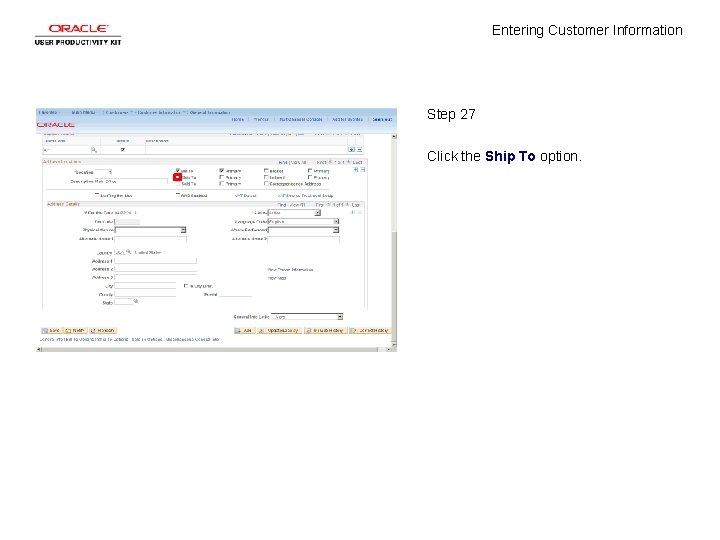Click the County input field

(145, 294)
